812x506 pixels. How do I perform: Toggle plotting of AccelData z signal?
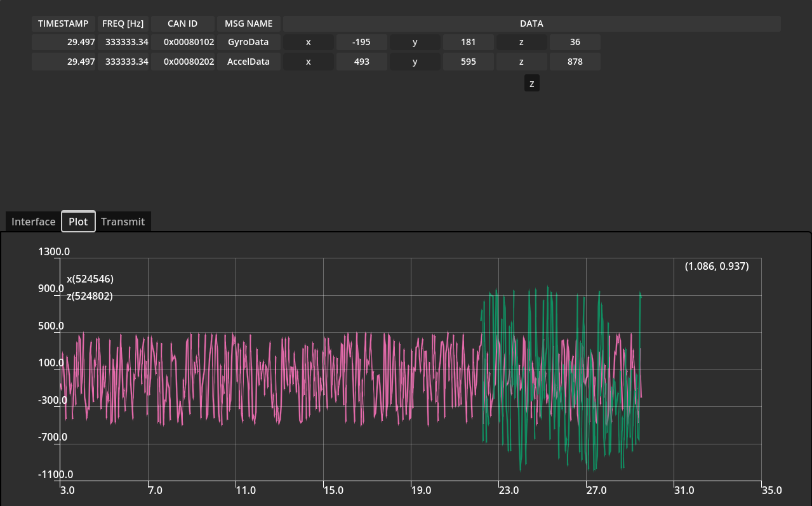521,62
